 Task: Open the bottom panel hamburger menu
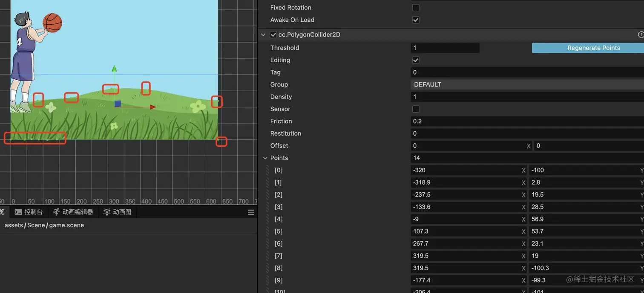251,212
